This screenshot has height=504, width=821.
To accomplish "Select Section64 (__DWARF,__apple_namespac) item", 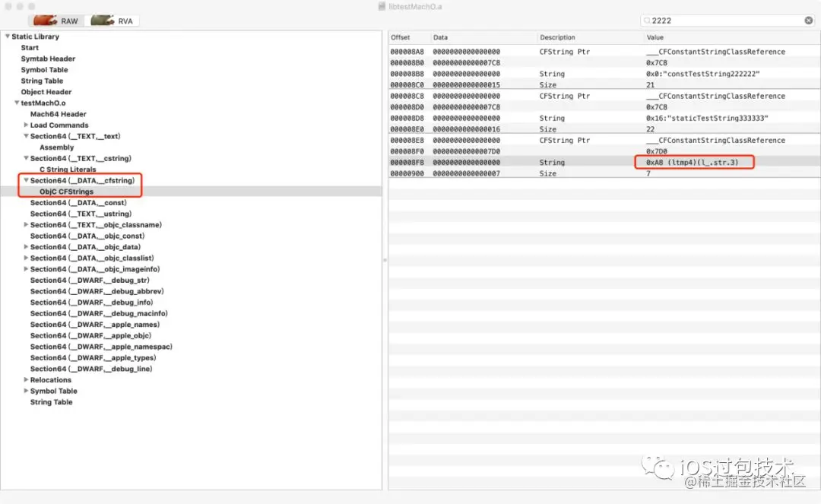I will tap(101, 347).
